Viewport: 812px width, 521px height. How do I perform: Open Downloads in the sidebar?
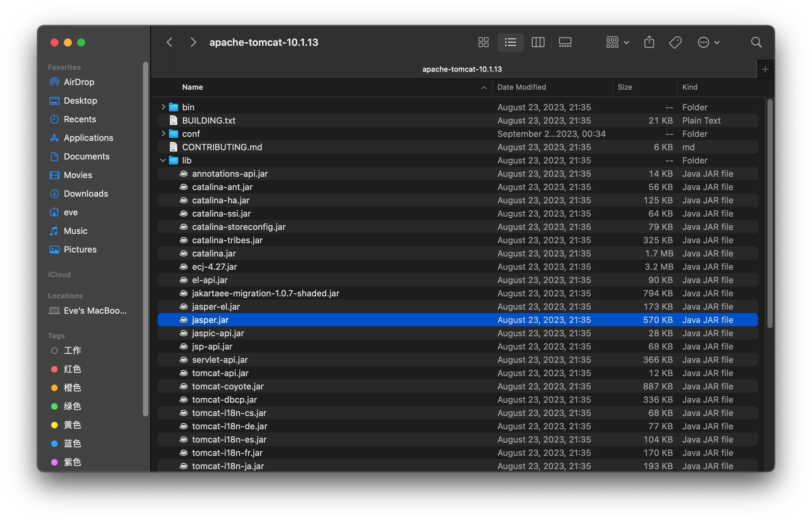[x=85, y=193]
